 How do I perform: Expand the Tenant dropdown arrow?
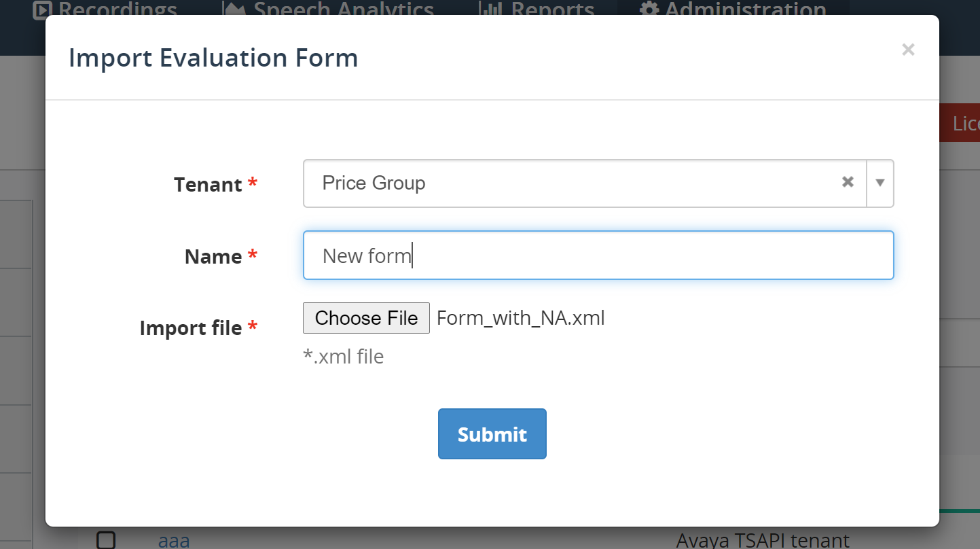tap(880, 183)
